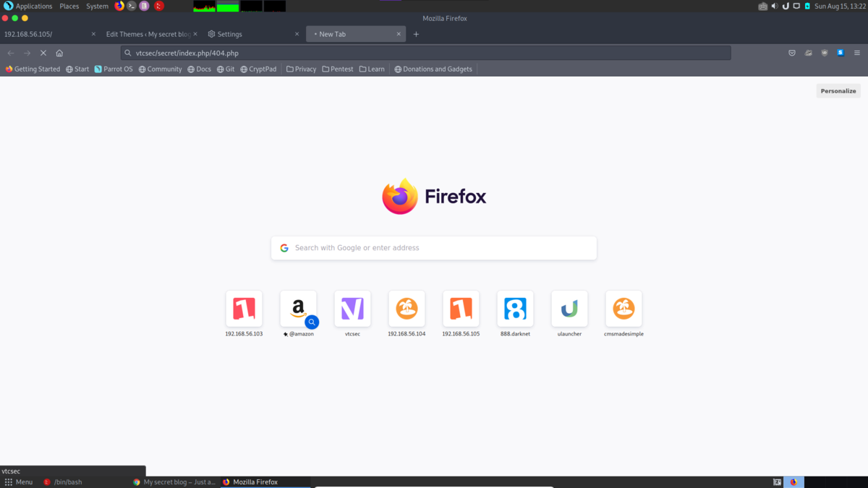Open the extension icon left of the shield

[x=808, y=53]
